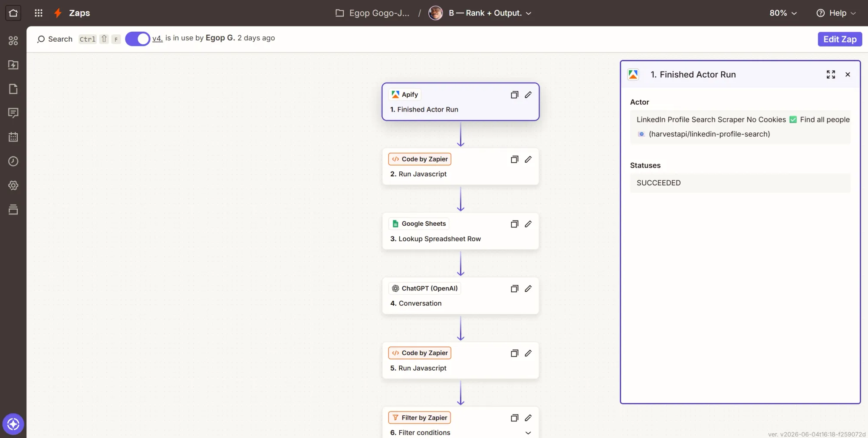868x438 pixels.
Task: Open the sidebar notes page icon
Action: coord(13,89)
